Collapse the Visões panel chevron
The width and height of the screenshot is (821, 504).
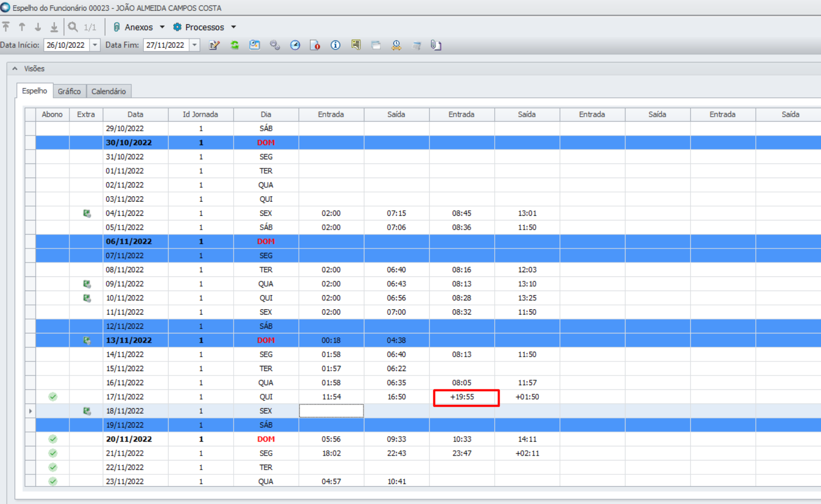(x=15, y=68)
